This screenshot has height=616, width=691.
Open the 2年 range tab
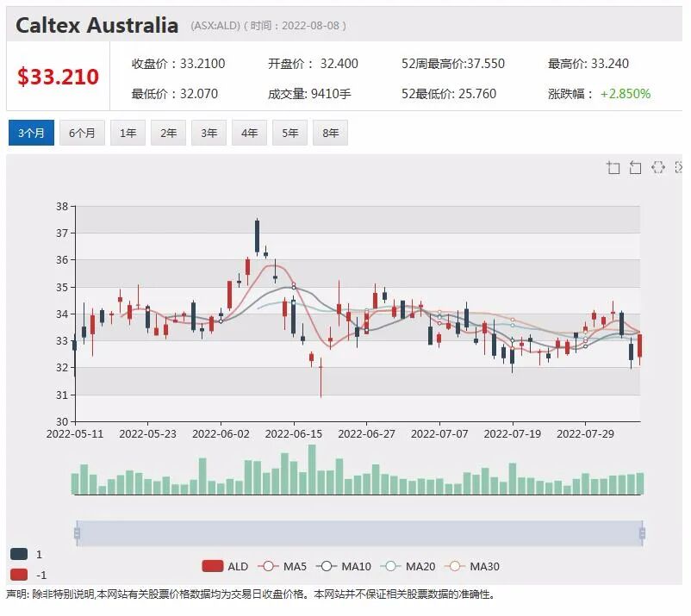[168, 133]
